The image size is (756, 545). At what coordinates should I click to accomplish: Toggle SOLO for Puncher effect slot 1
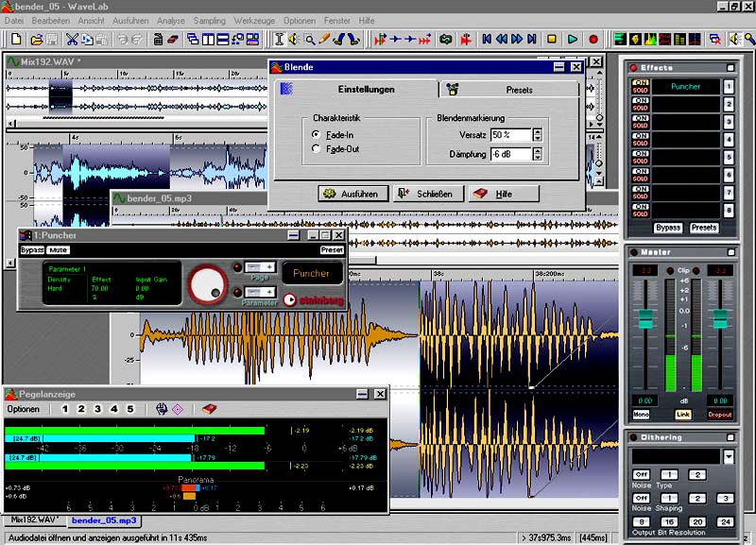(x=641, y=90)
